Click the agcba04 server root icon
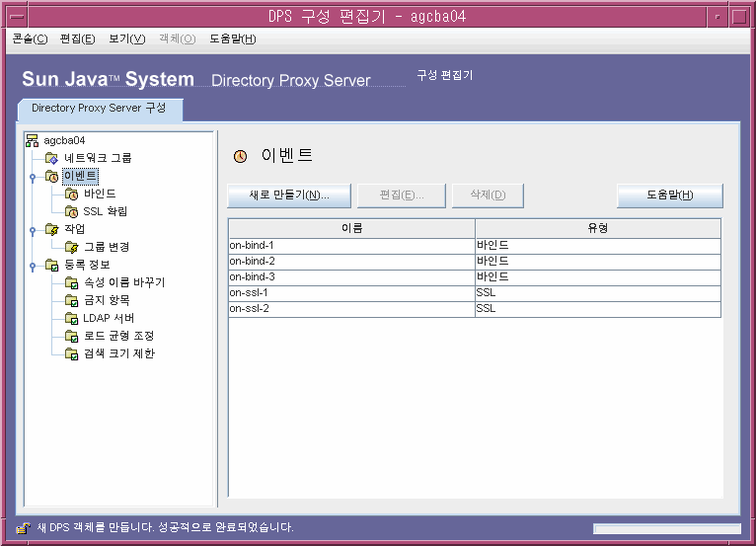The width and height of the screenshot is (756, 546). [x=32, y=140]
